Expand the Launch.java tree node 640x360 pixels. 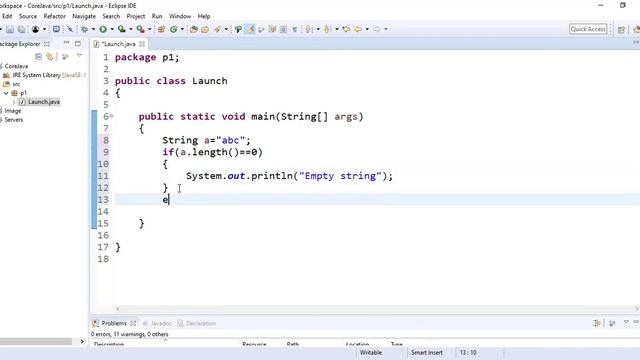14,102
